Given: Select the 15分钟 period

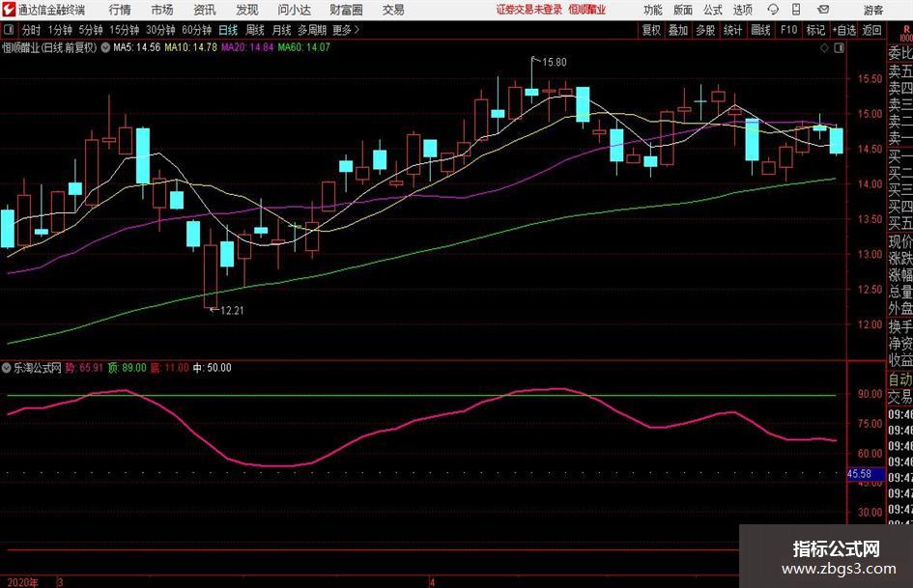Looking at the screenshot, I should pyautogui.click(x=125, y=30).
